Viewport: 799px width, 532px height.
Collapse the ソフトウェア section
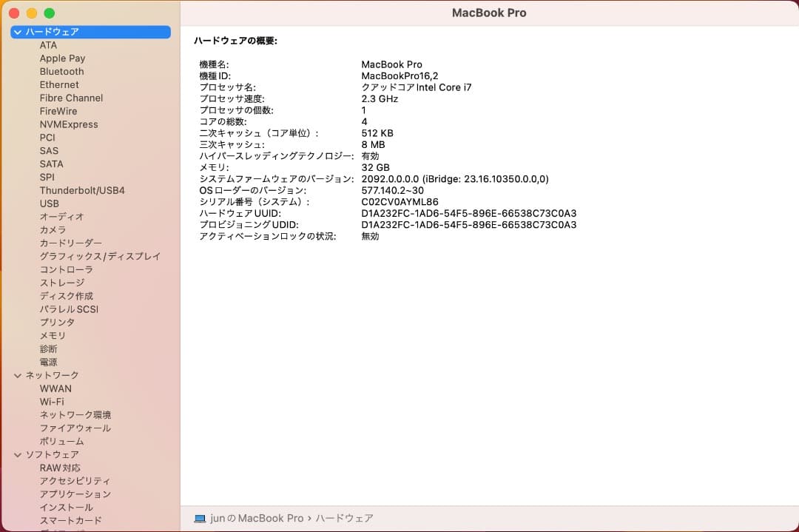tap(18, 454)
